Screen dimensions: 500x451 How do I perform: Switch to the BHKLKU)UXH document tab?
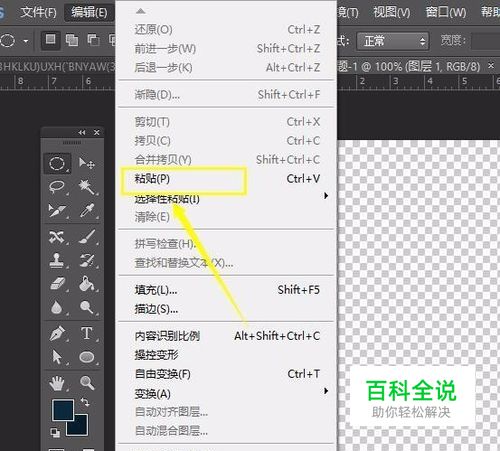tap(57, 67)
